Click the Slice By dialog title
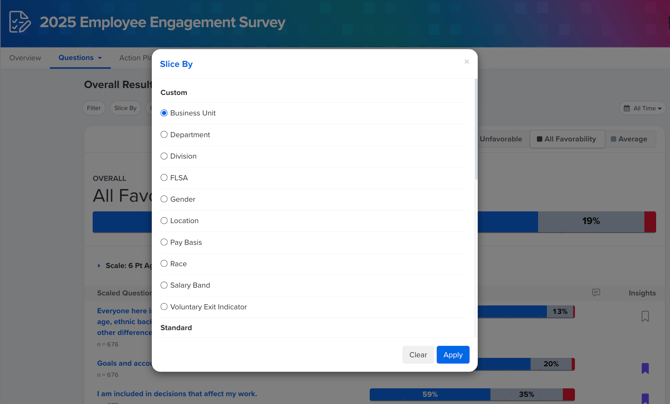Viewport: 670px width, 404px height. point(176,64)
